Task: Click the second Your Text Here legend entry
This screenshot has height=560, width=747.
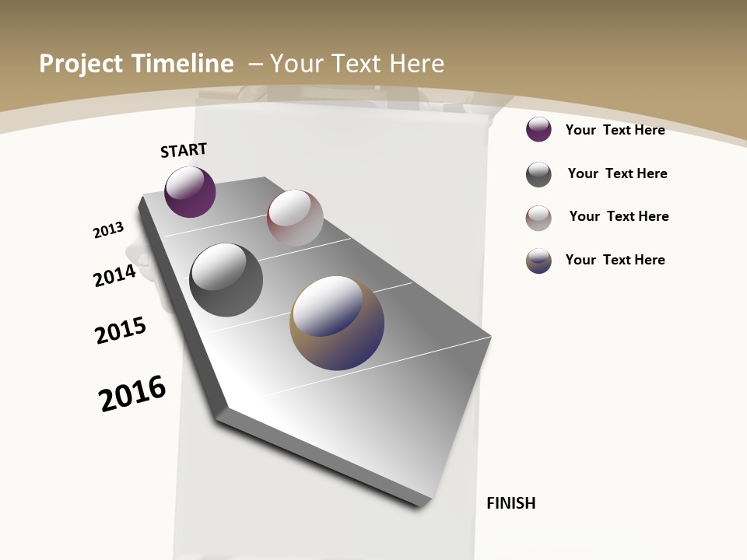Action: 619,173
